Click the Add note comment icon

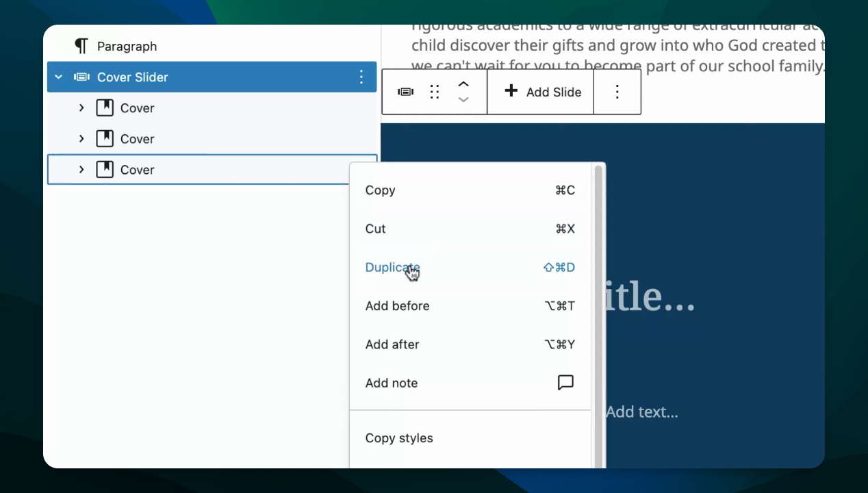click(565, 383)
